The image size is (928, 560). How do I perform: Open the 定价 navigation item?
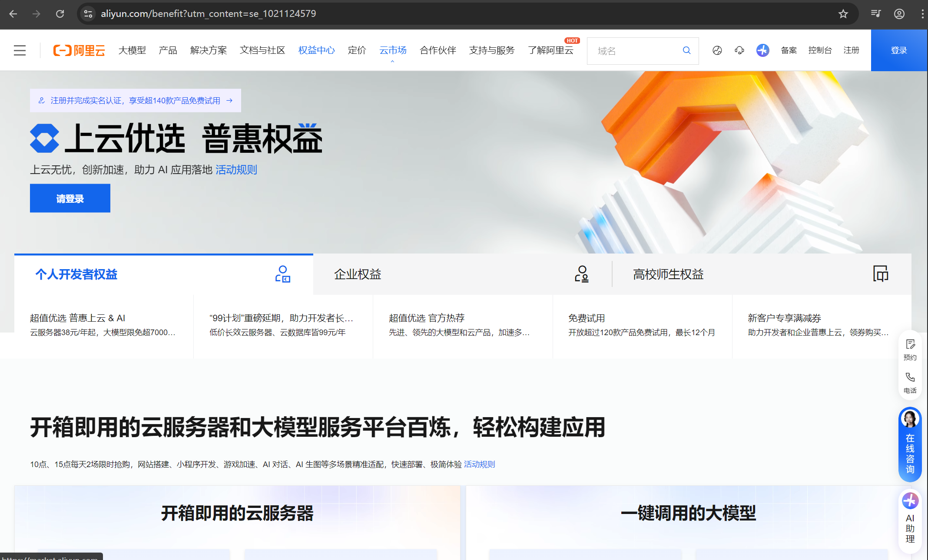point(357,50)
